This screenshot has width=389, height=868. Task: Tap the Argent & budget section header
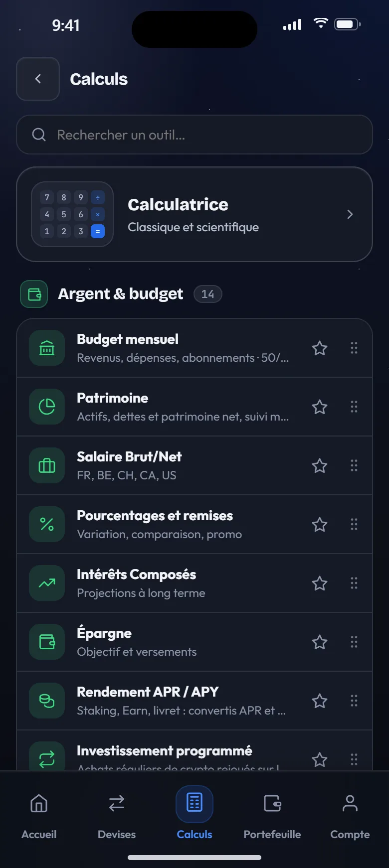pos(121,294)
